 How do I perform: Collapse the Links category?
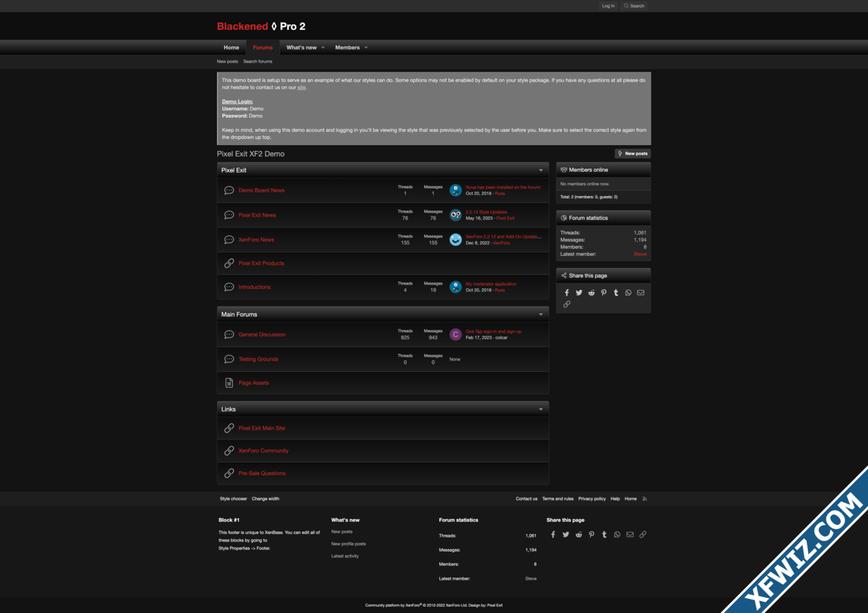pos(541,409)
